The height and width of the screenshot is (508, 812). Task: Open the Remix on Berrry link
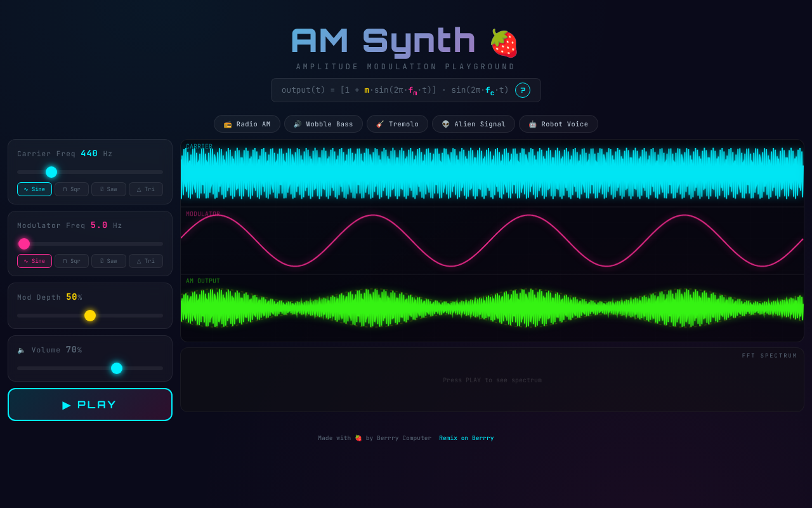click(x=466, y=438)
